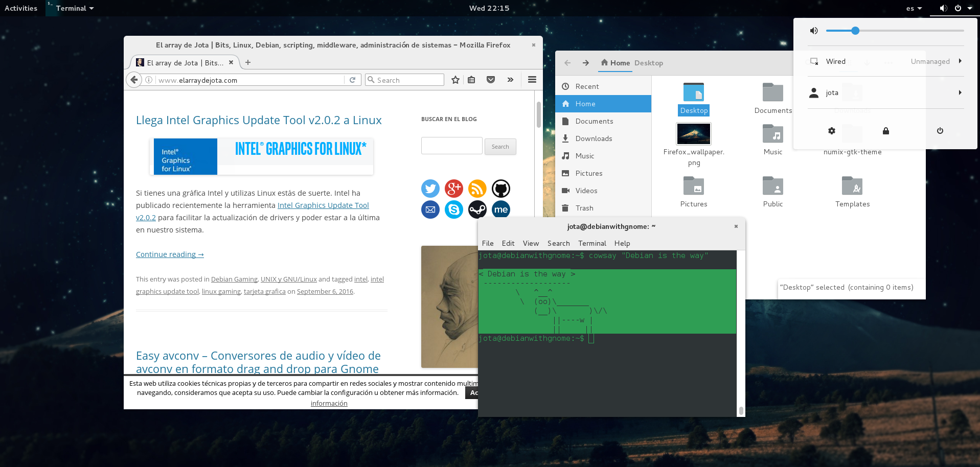Open Trash in Files sidebar
Viewport: 980px width, 467px height.
[x=603, y=208]
